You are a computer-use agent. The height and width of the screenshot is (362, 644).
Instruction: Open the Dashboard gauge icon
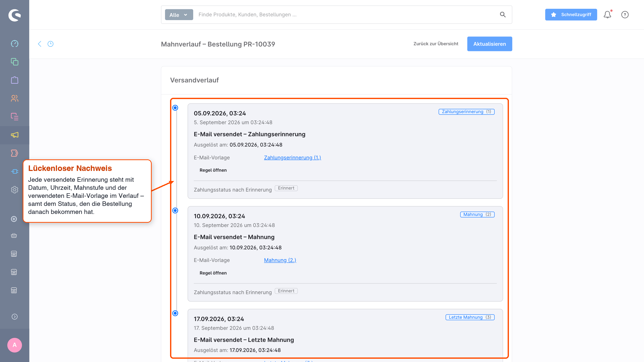click(x=15, y=43)
